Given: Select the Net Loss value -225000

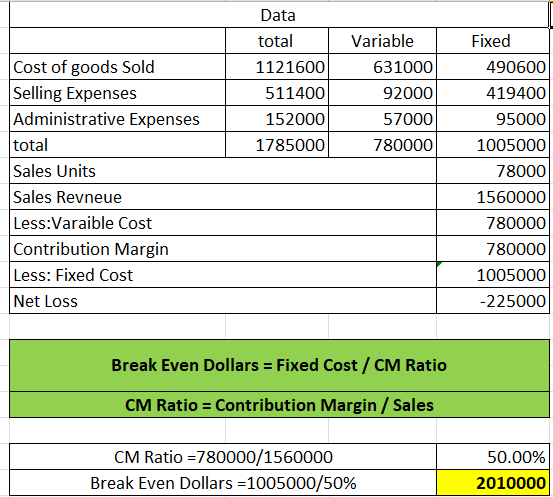Looking at the screenshot, I should tap(493, 301).
